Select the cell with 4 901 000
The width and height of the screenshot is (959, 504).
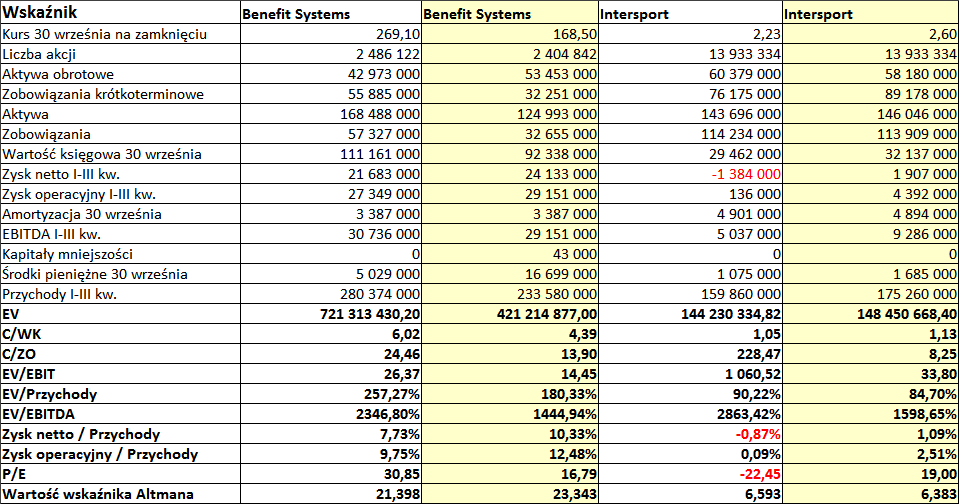pos(691,214)
